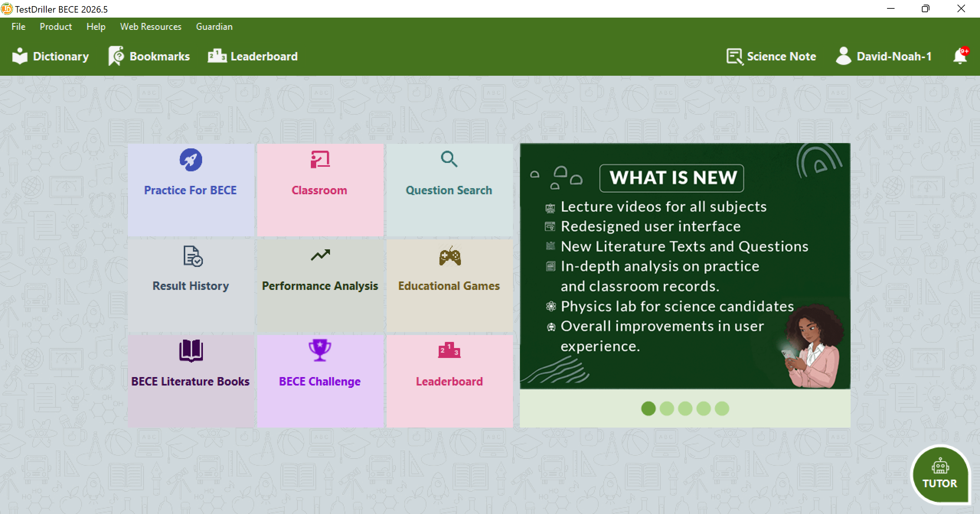Switch to the fourth carousel slide dot
This screenshot has width=980, height=514.
click(704, 408)
